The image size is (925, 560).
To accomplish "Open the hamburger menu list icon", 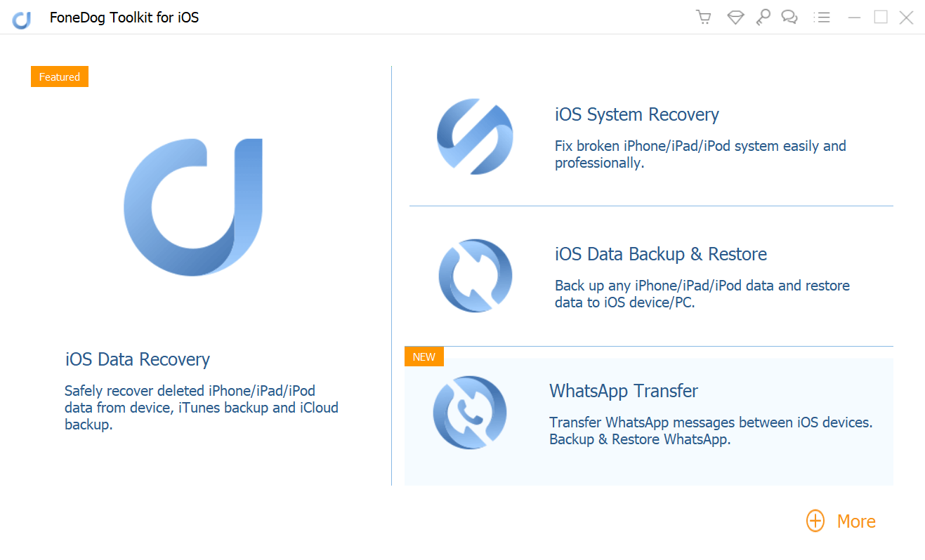I will (822, 18).
